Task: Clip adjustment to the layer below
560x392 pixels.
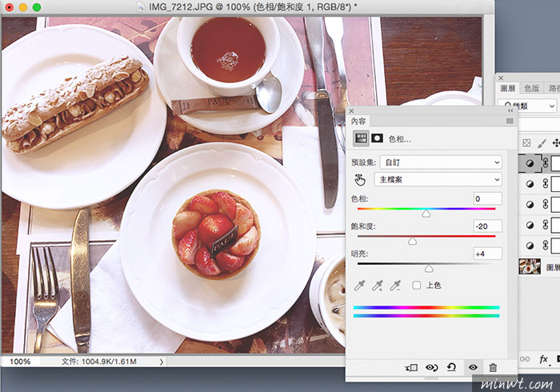Action: 411,367
